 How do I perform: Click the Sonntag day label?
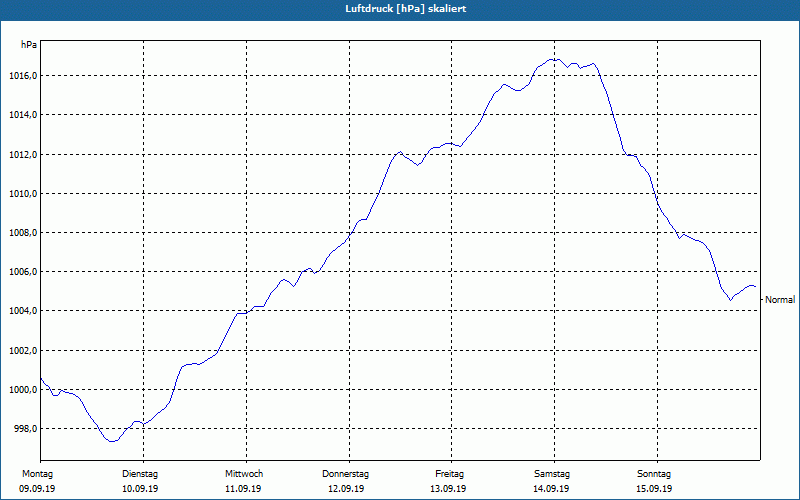click(x=654, y=474)
